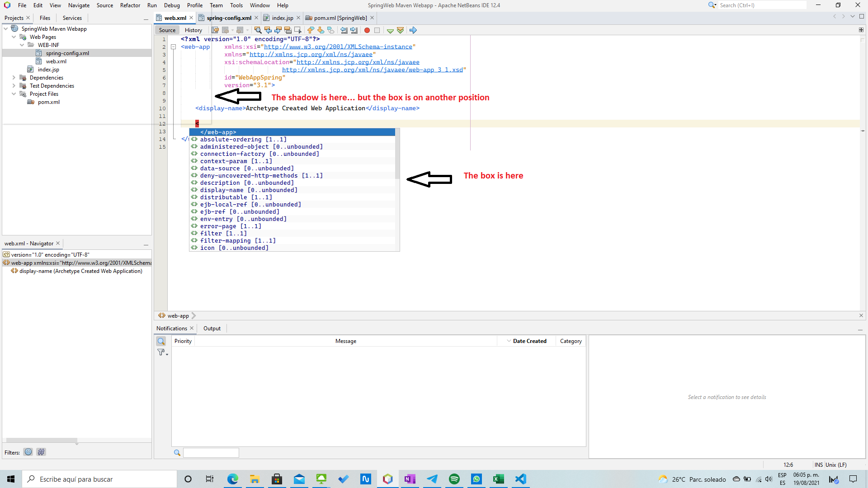868x488 pixels.
Task: Toggle rectangular selection mode
Action: point(298,30)
